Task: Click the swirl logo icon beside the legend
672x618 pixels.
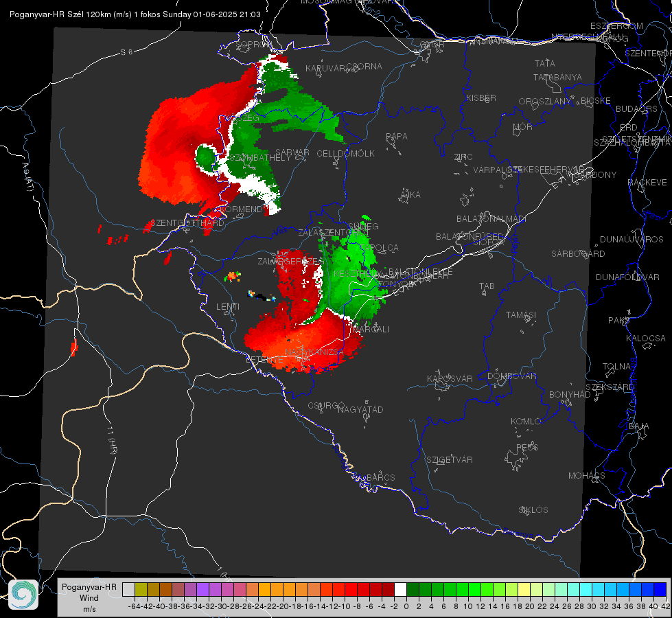Action: click(x=23, y=595)
